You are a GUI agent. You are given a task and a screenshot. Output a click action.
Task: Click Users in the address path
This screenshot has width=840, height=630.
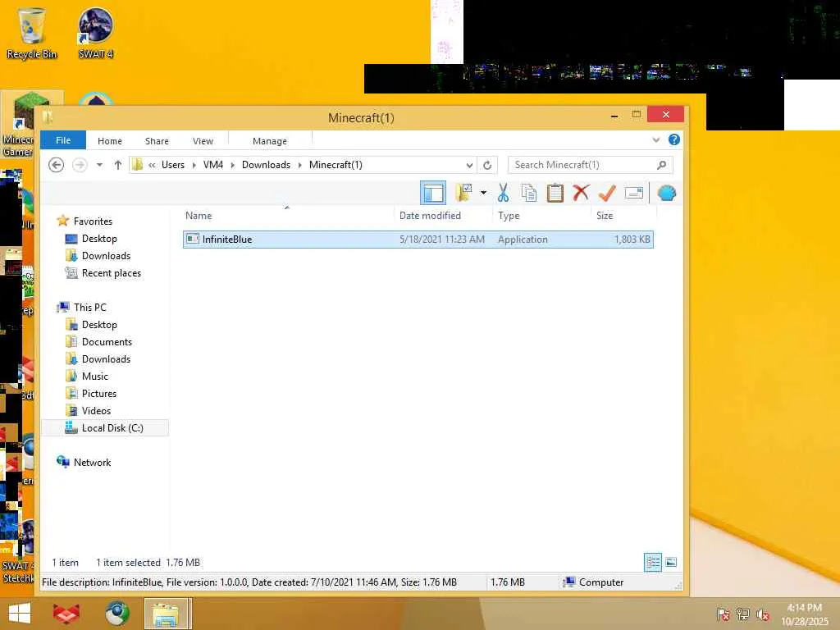[173, 165]
